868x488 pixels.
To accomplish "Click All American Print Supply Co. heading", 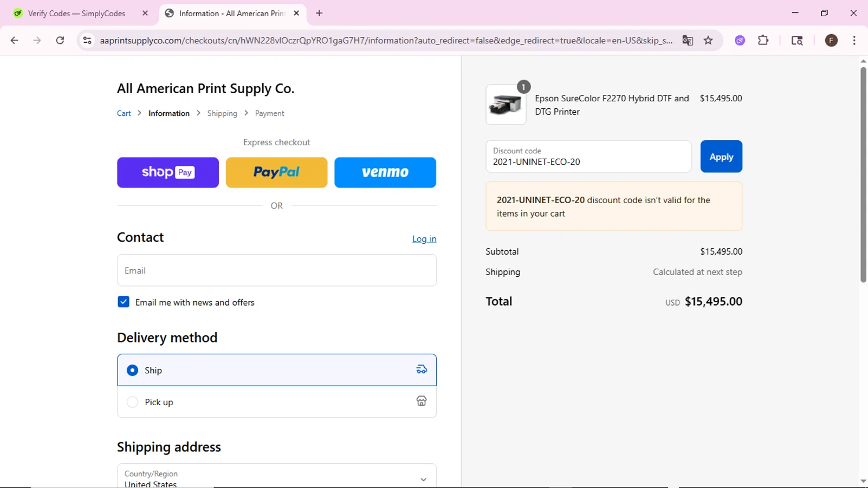I will coord(205,89).
